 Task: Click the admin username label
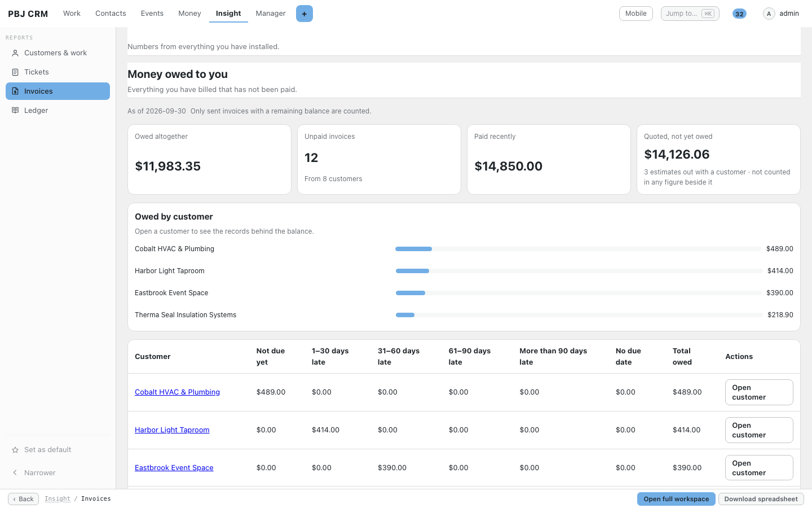[x=789, y=14]
